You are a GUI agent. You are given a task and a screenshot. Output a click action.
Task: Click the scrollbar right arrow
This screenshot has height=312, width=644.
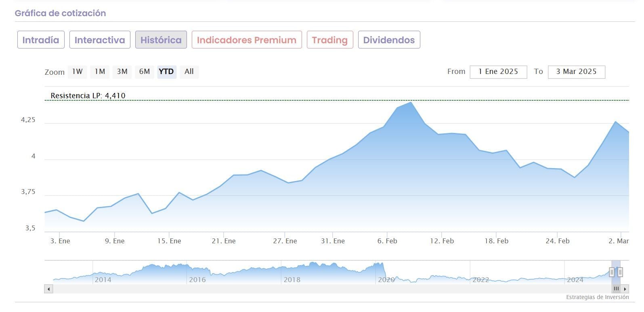tap(625, 289)
